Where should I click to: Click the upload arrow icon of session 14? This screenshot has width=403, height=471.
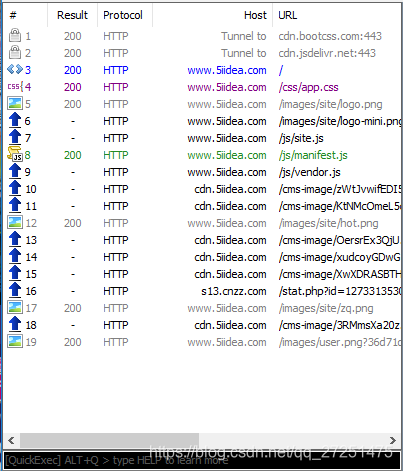coord(15,256)
